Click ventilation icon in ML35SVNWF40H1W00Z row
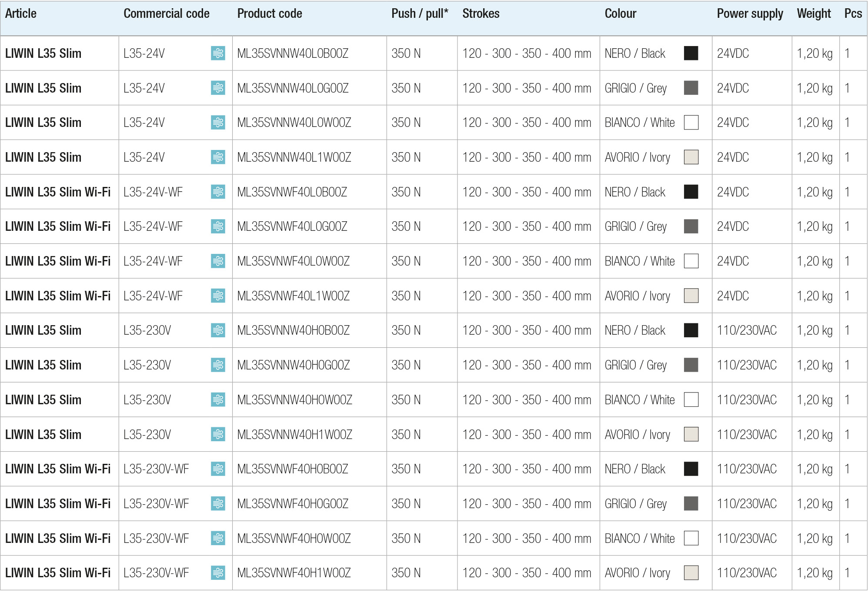The width and height of the screenshot is (868, 599). [x=218, y=572]
